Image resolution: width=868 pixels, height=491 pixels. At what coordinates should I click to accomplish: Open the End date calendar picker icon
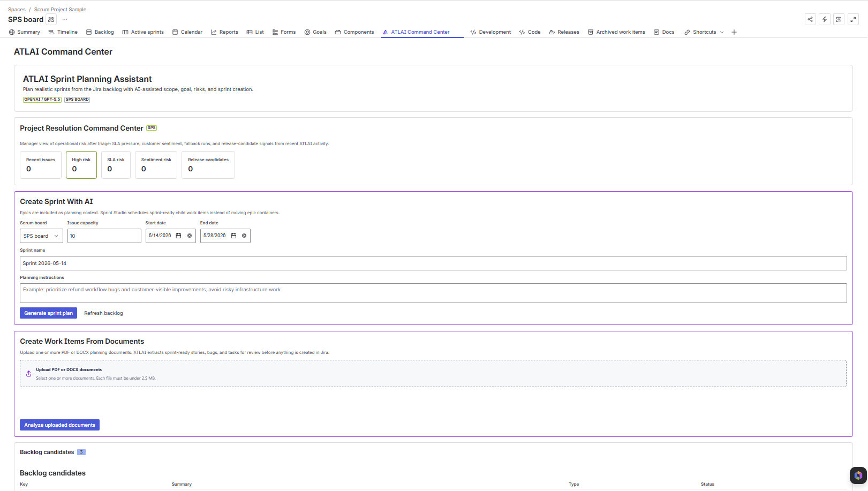pyautogui.click(x=233, y=236)
